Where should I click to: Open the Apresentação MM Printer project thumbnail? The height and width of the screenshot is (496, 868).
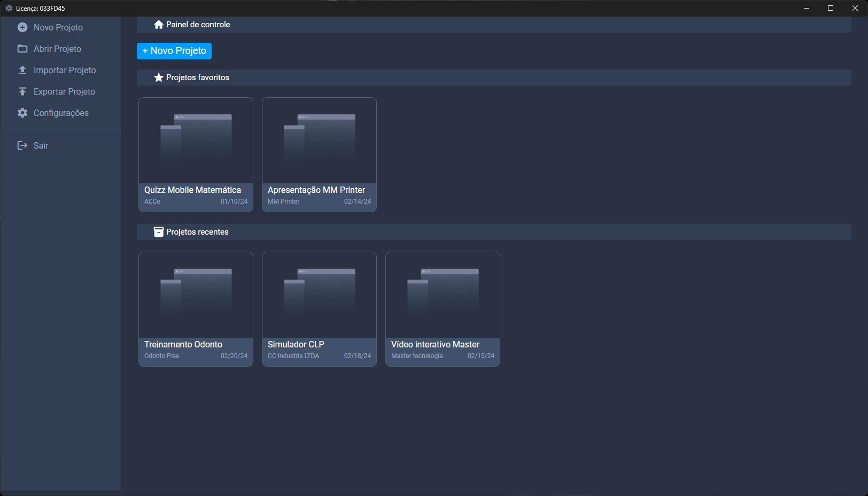coord(319,140)
